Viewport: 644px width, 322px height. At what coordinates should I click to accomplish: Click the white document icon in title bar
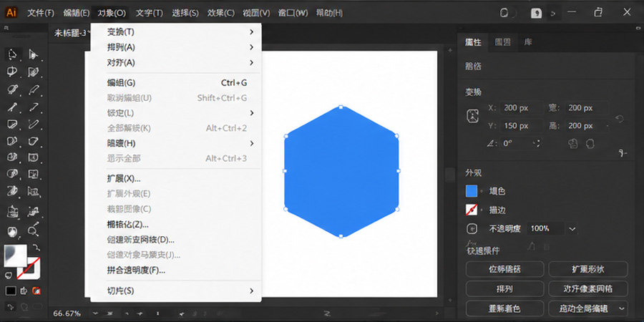[536, 13]
